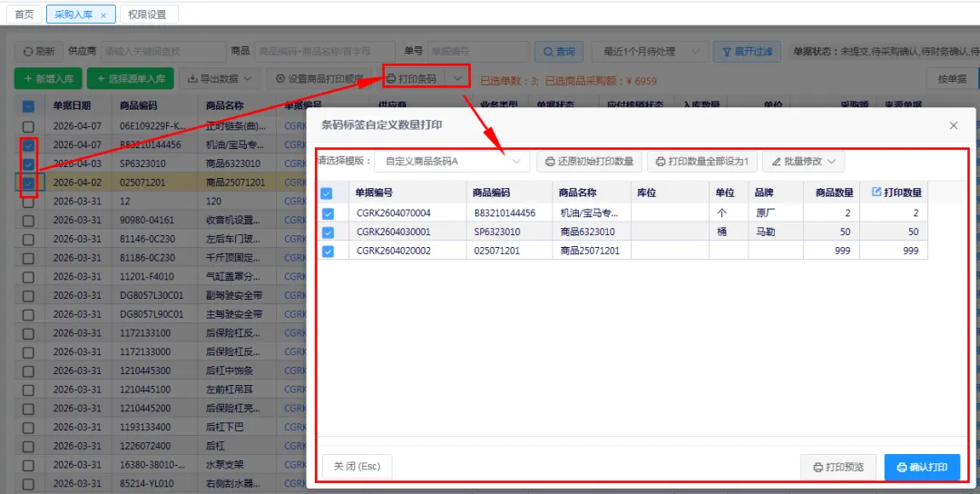Open the template dropdown 自定义商品条码A
The height and width of the screenshot is (494, 980).
pyautogui.click(x=452, y=162)
